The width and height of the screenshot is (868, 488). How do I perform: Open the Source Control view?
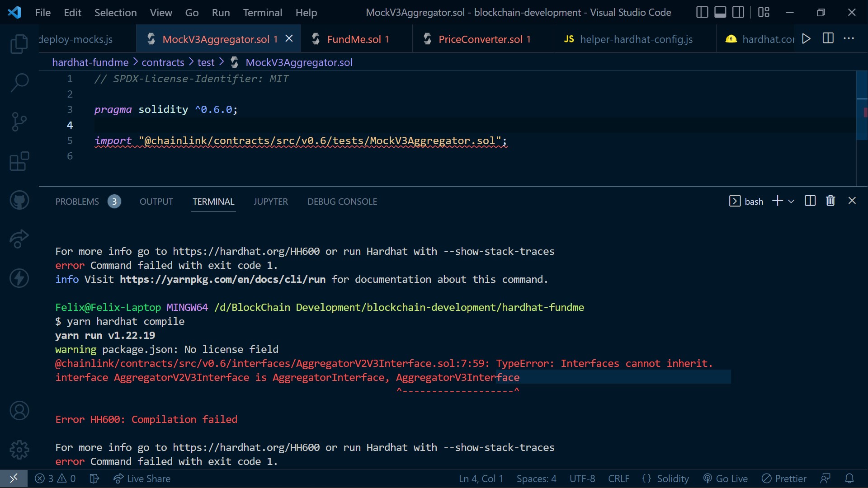tap(19, 122)
